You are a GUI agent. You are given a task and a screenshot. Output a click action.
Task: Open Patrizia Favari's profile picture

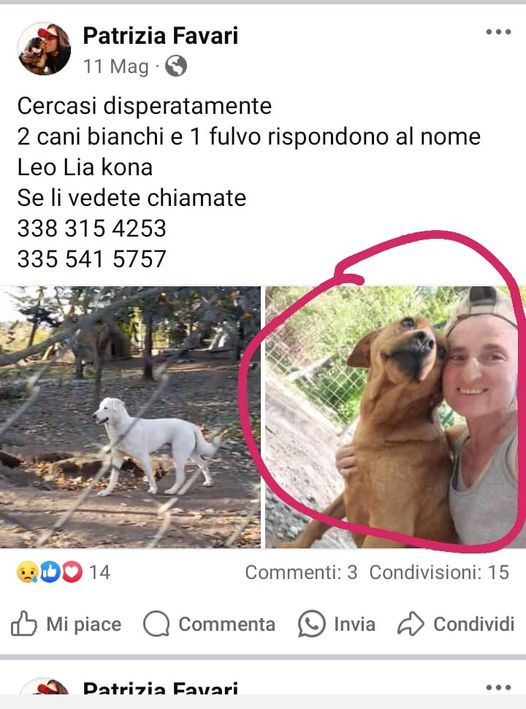pos(44,48)
